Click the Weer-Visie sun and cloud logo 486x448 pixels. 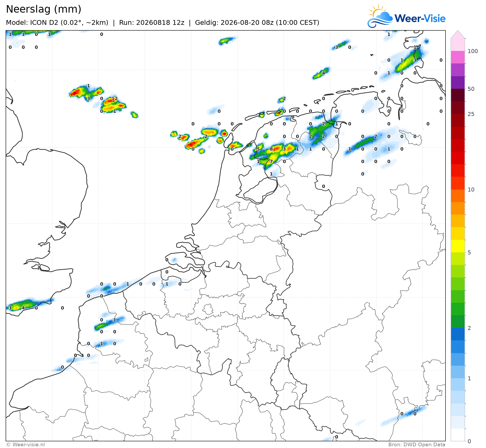[380, 16]
